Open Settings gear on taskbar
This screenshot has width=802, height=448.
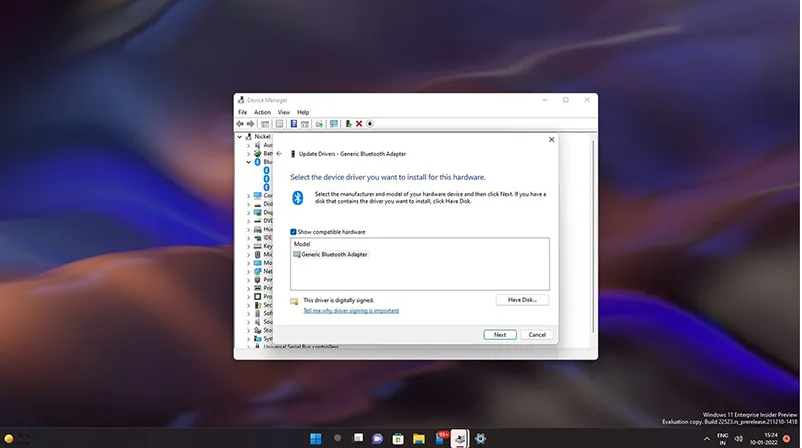pos(480,438)
